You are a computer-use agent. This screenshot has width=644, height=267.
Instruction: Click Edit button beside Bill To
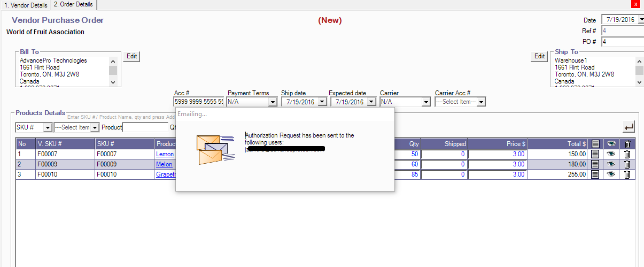(131, 56)
